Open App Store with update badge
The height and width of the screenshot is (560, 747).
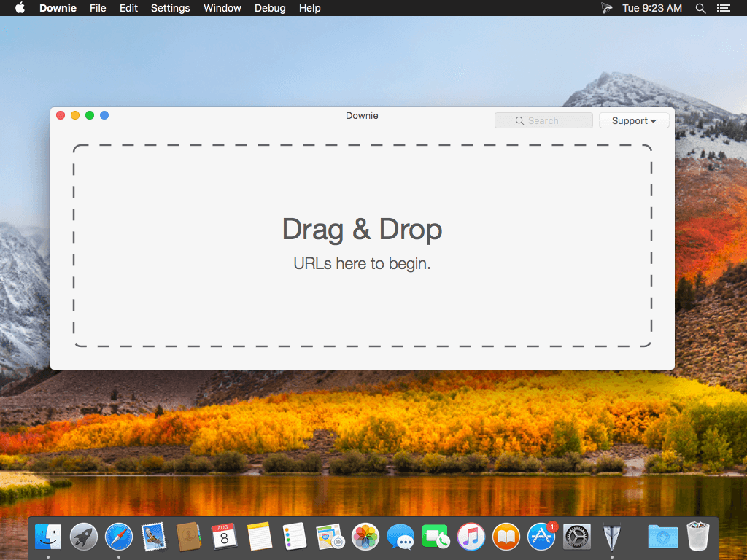pyautogui.click(x=542, y=537)
